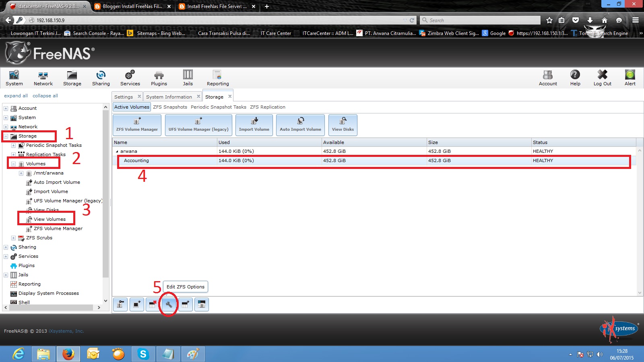Click the UFS Volume Manager (legacy) button
The image size is (644, 362).
(198, 125)
